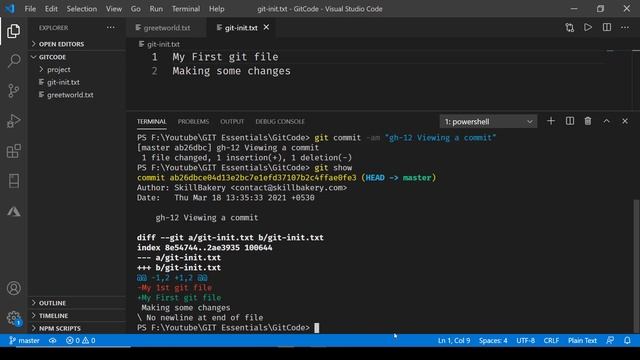Switch to the Output panel tab
The height and width of the screenshot is (360, 640).
coord(232,122)
